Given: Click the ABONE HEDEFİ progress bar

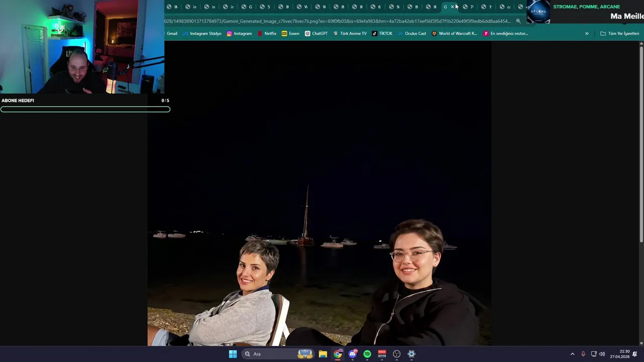Looking at the screenshot, I should [x=86, y=109].
